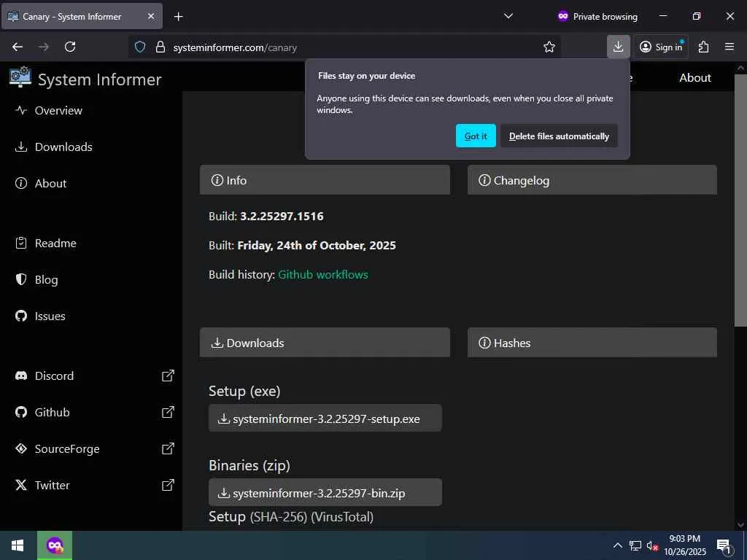Click external link icon beside Github
747x560 pixels.
click(x=168, y=413)
